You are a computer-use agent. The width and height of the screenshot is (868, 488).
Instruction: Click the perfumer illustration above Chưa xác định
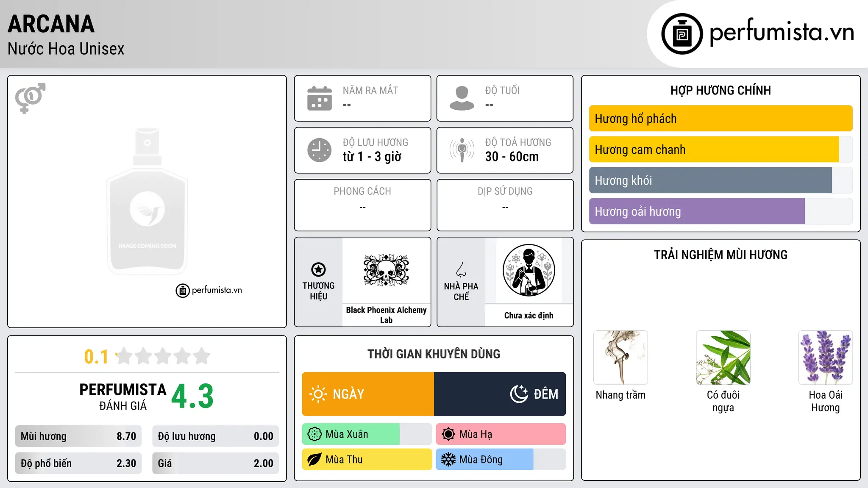click(529, 270)
